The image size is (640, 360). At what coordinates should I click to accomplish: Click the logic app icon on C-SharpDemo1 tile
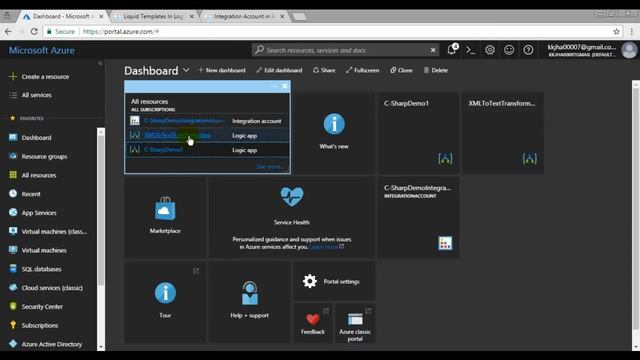(445, 159)
